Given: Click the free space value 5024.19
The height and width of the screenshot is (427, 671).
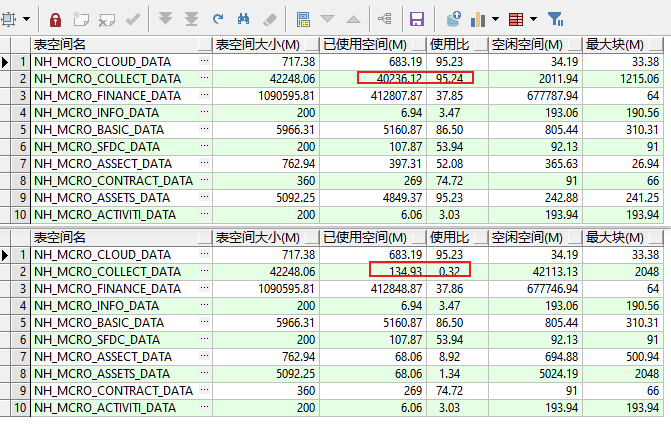Looking at the screenshot, I should 558,374.
